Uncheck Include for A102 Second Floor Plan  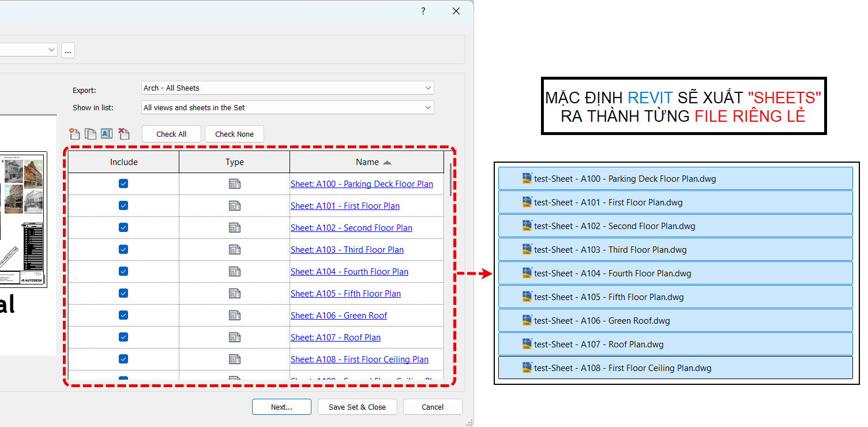click(x=123, y=227)
